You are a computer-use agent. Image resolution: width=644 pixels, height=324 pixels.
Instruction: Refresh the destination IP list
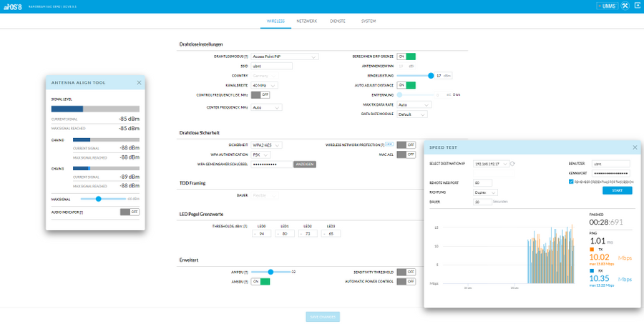(512, 164)
